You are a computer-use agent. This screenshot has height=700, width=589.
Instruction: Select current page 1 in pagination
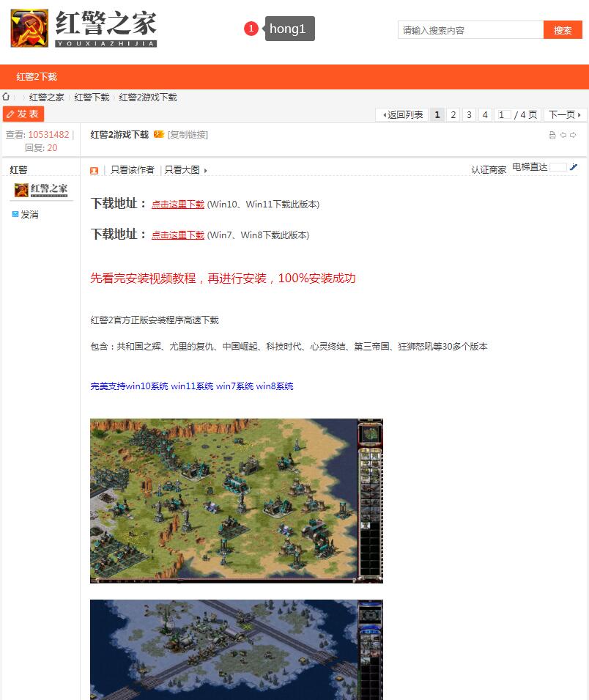point(437,115)
